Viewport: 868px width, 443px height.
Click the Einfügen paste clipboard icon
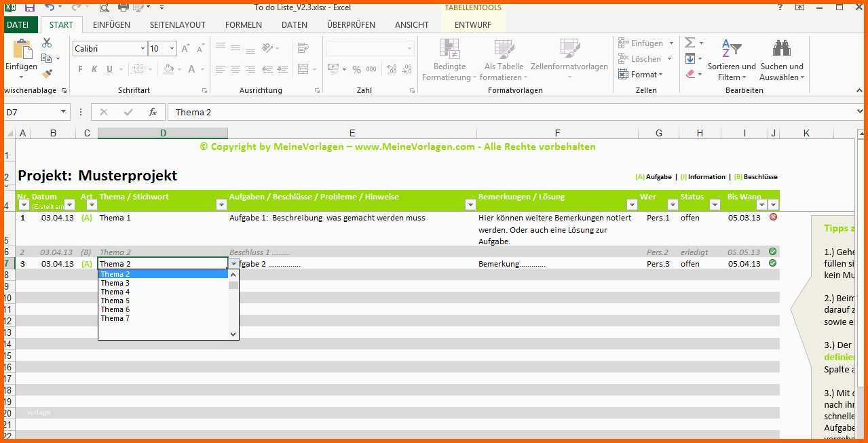[x=22, y=50]
